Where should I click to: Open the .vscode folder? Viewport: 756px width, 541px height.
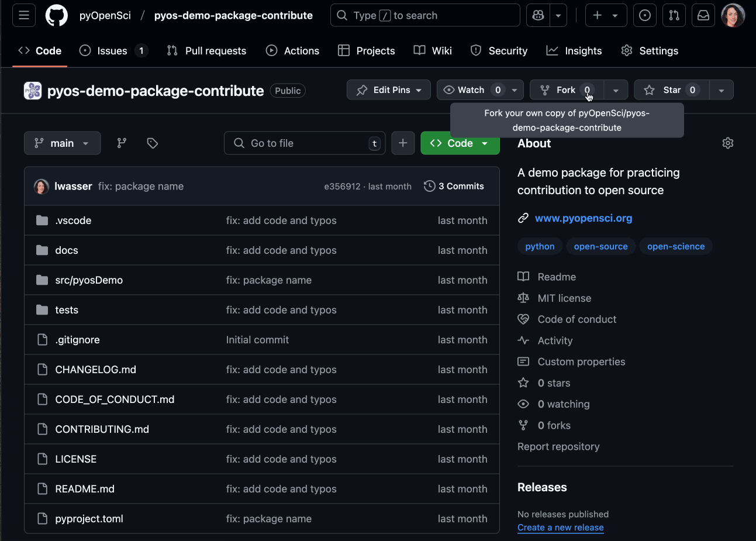coord(73,220)
